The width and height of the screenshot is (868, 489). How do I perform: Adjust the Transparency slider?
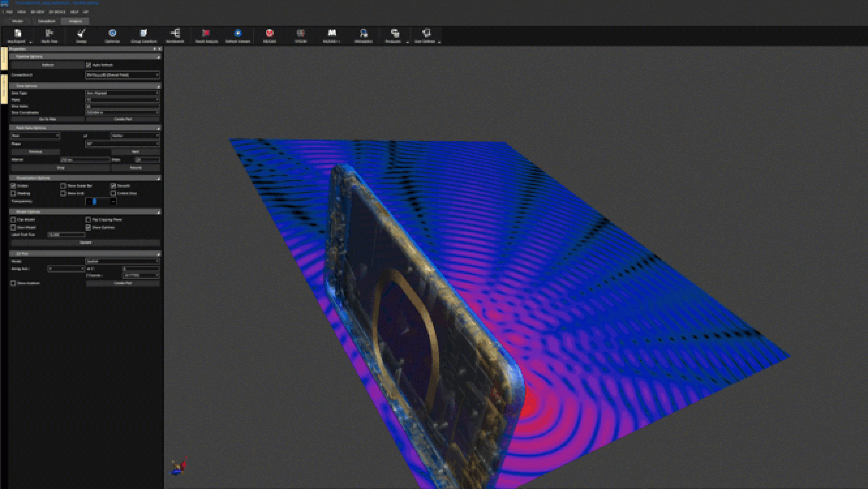pyautogui.click(x=94, y=201)
